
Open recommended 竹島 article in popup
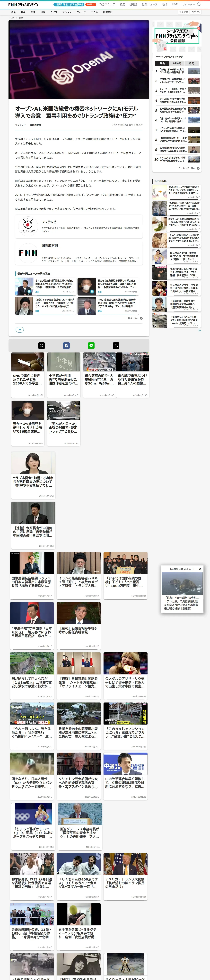[182, 591]
